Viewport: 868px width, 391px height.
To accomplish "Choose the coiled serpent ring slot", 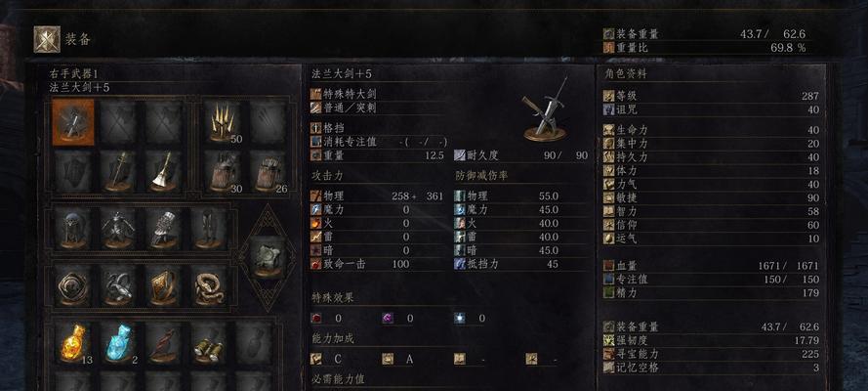I will (x=209, y=285).
